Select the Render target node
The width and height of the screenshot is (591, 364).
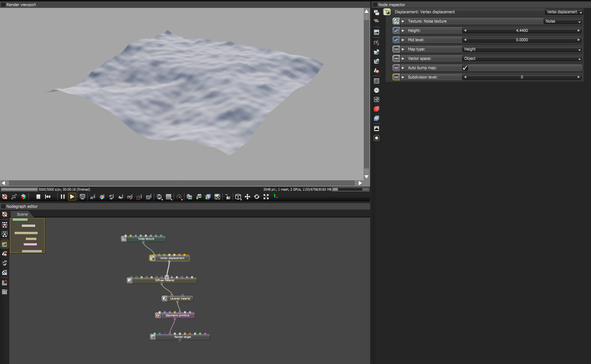coord(180,337)
